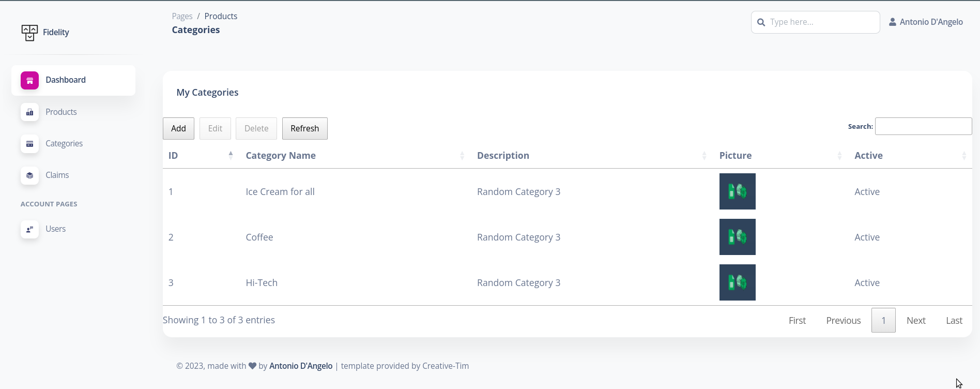Viewport: 980px width, 389px height.
Task: Open the Hi-Tech row picture thumbnail
Action: [x=738, y=282]
